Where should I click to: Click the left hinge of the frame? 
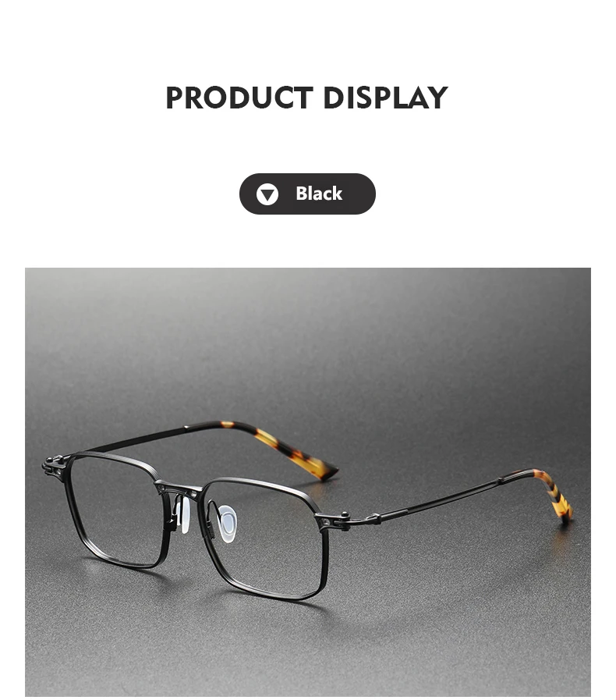click(54, 467)
